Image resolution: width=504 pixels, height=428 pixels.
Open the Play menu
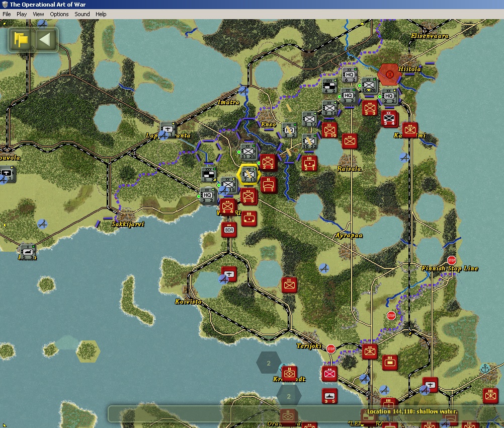click(22, 14)
